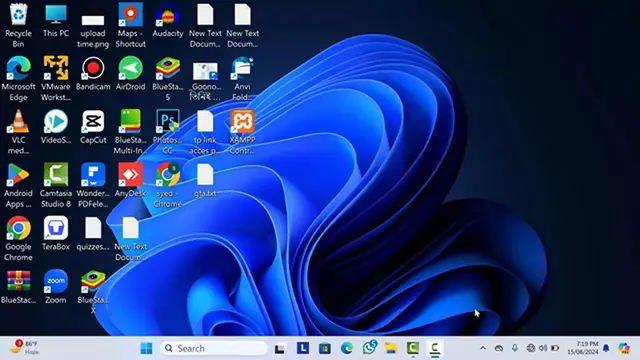Open the clock showing 7:19 PM
This screenshot has height=360, width=640.
click(x=582, y=348)
